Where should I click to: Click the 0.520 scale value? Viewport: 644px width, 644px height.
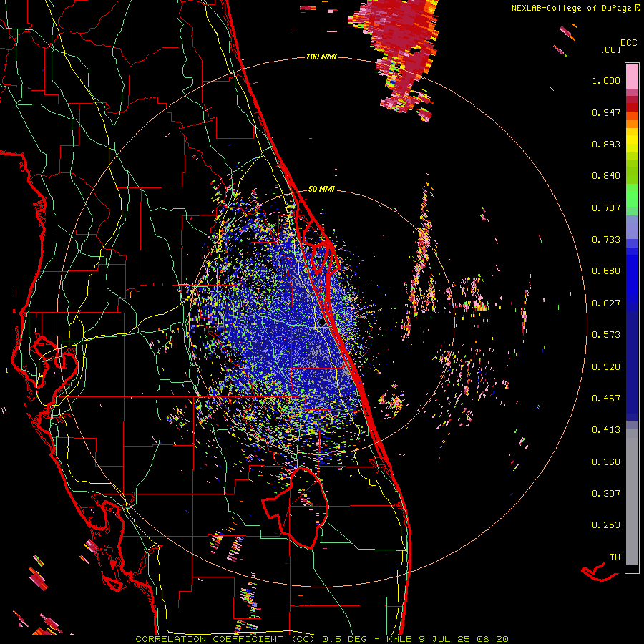[606, 367]
